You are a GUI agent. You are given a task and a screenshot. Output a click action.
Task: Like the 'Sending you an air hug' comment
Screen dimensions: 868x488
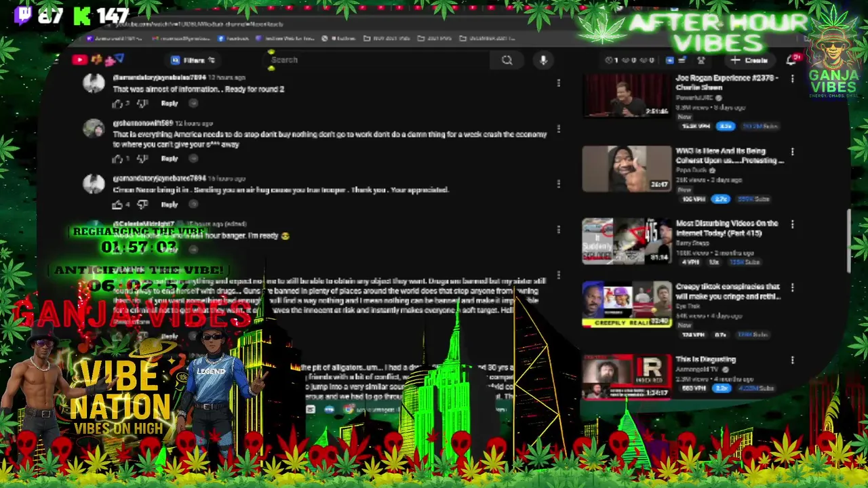(117, 204)
